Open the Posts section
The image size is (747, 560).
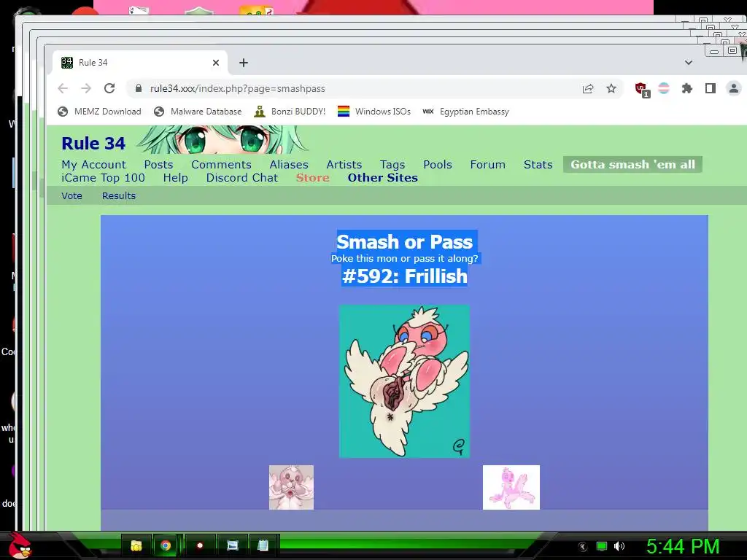(158, 165)
